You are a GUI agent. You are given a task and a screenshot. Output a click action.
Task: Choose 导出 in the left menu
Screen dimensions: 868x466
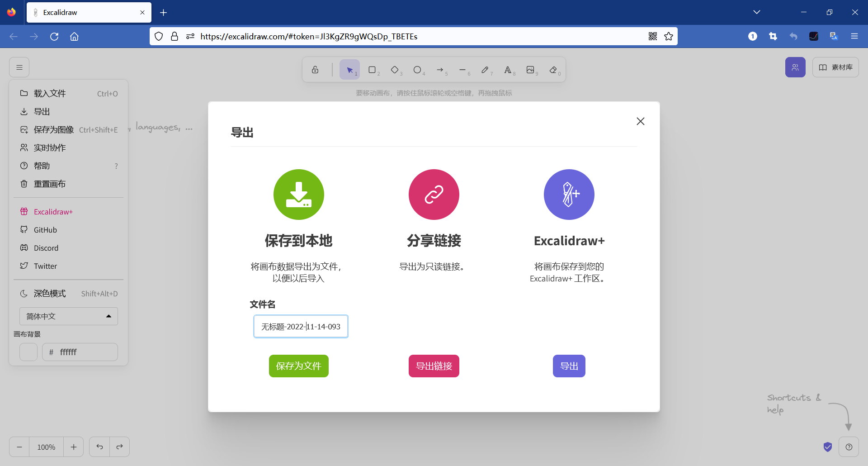pos(69,112)
